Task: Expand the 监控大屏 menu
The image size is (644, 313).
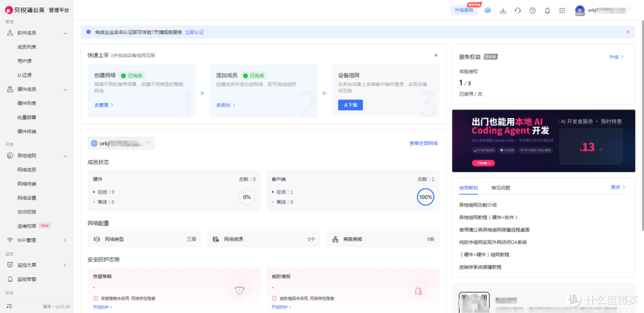Action: (x=66, y=265)
